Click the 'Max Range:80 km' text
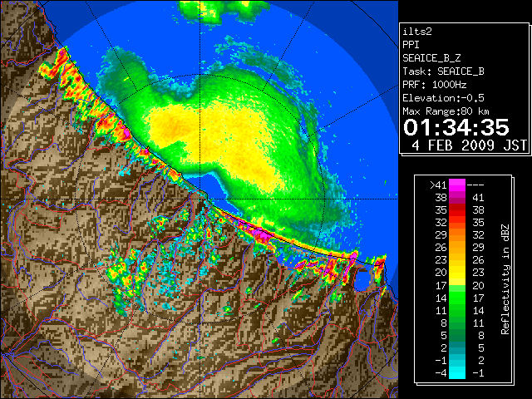The image size is (532, 399). (446, 111)
